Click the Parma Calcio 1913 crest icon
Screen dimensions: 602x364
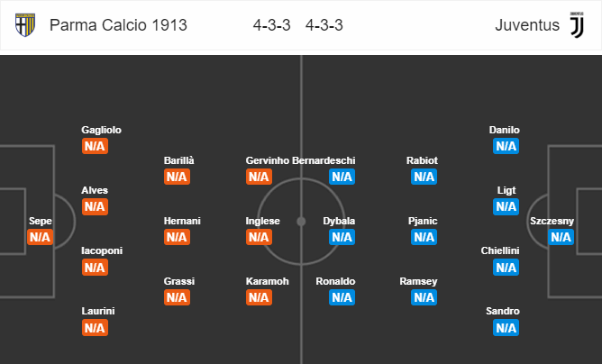pyautogui.click(x=25, y=24)
